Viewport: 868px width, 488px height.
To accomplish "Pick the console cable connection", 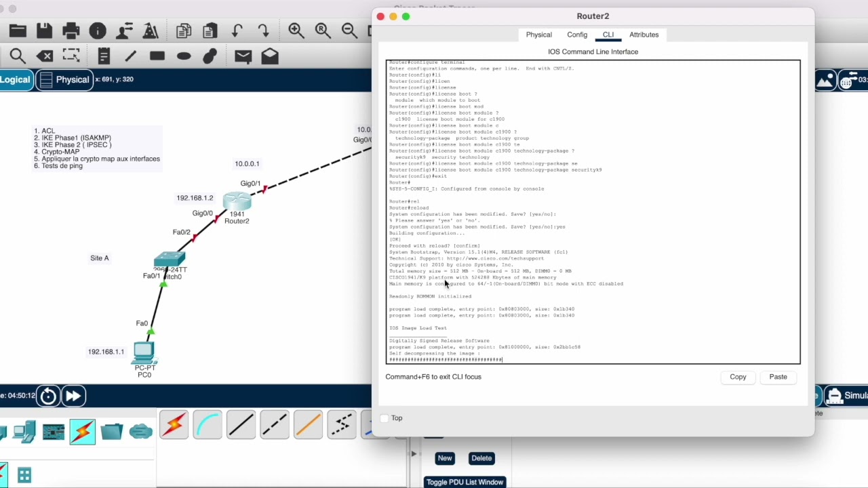I will pyautogui.click(x=208, y=425).
